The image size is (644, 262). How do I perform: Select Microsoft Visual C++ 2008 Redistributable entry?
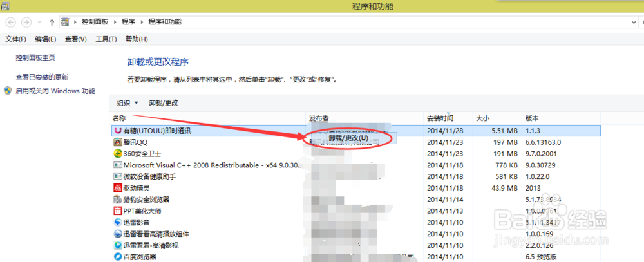(213, 165)
